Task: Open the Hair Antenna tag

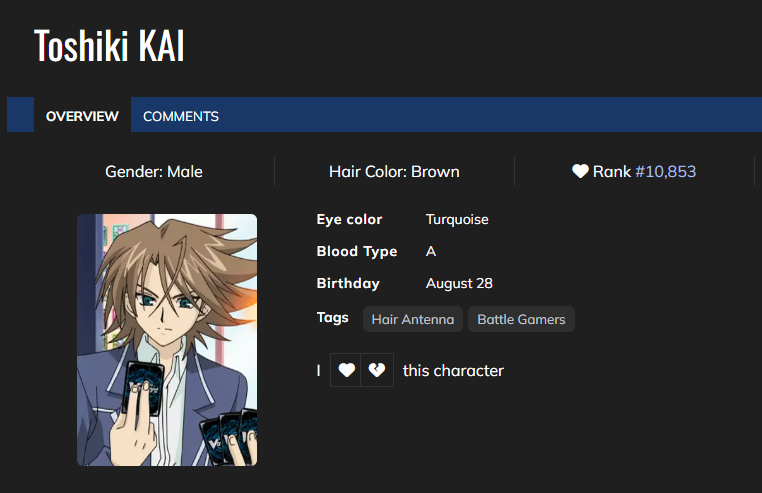Action: tap(413, 320)
